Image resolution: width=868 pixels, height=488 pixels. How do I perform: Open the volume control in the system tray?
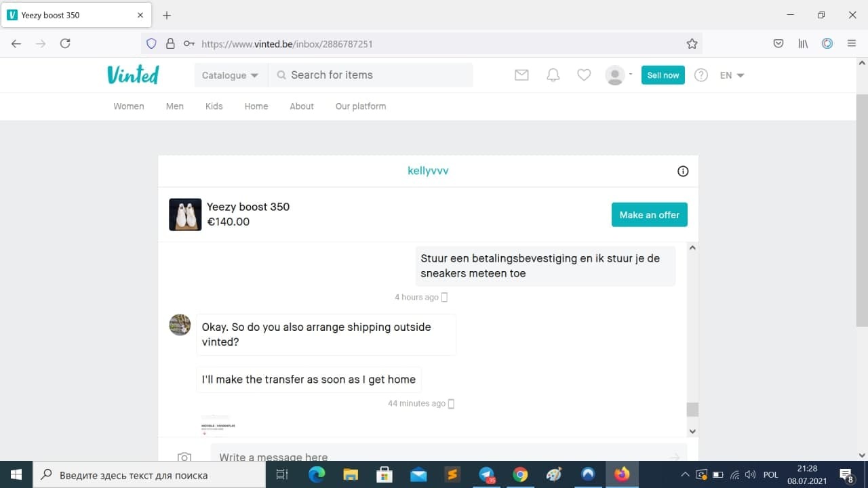pos(750,474)
